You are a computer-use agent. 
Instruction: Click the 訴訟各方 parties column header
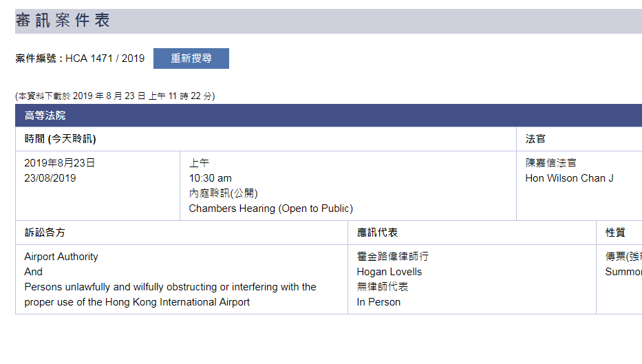(x=45, y=233)
